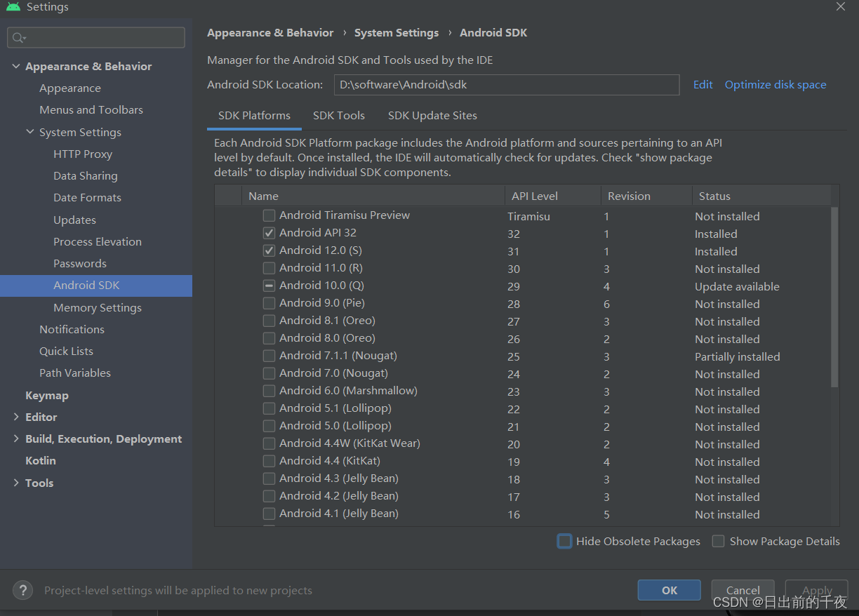The width and height of the screenshot is (859, 616).
Task: Open Path Variables settings
Action: pyautogui.click(x=75, y=373)
